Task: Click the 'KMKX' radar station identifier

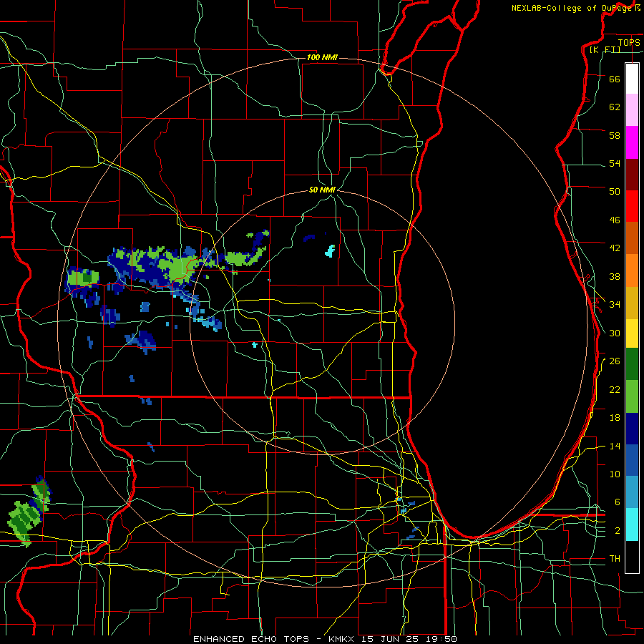Action: point(343,639)
